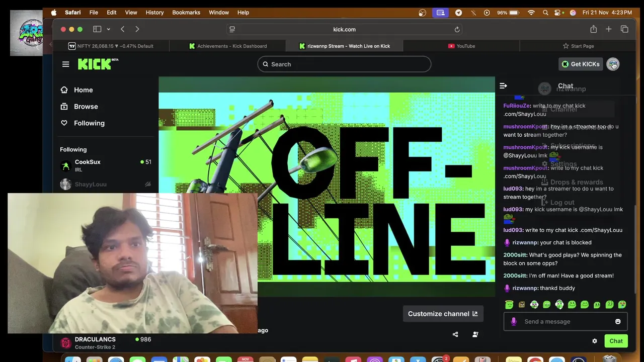Click the Kick logo
644x362 pixels.
(98, 64)
